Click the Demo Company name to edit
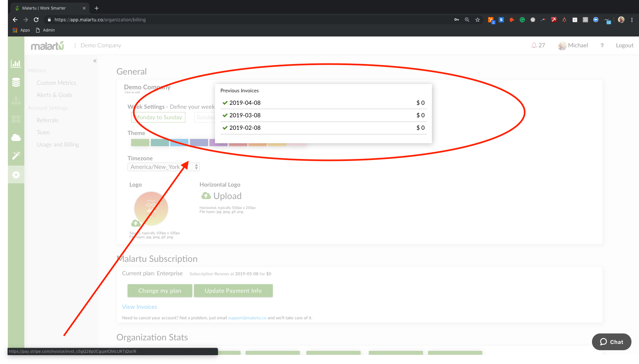Viewport: 639px width, 364px height. tap(147, 87)
